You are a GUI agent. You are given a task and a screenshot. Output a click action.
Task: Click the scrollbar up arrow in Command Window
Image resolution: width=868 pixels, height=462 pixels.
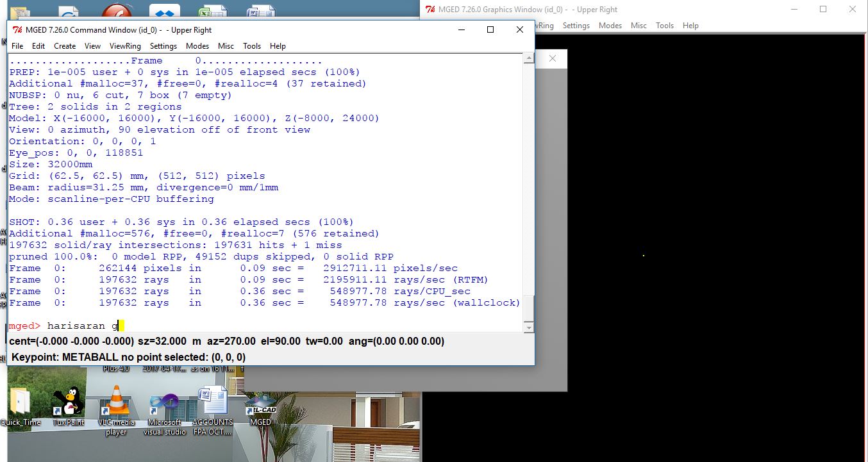point(529,58)
